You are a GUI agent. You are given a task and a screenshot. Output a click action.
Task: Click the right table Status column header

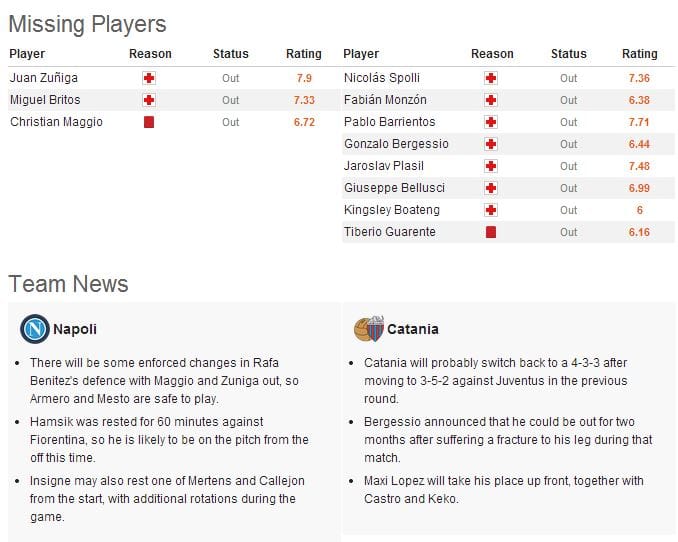(x=569, y=54)
